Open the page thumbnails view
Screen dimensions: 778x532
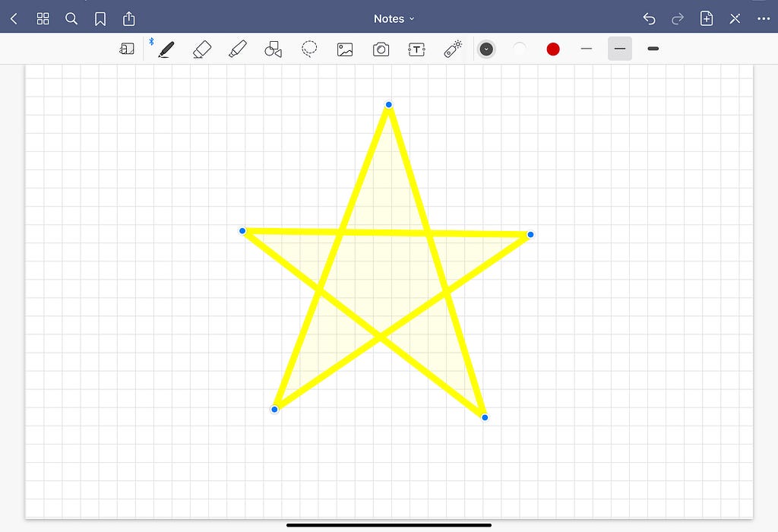click(43, 18)
